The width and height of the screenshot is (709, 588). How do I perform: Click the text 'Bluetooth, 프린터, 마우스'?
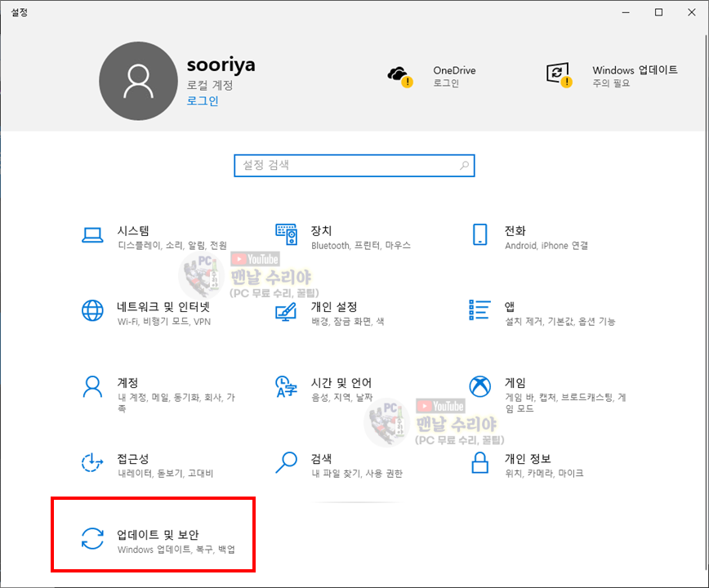pos(361,246)
